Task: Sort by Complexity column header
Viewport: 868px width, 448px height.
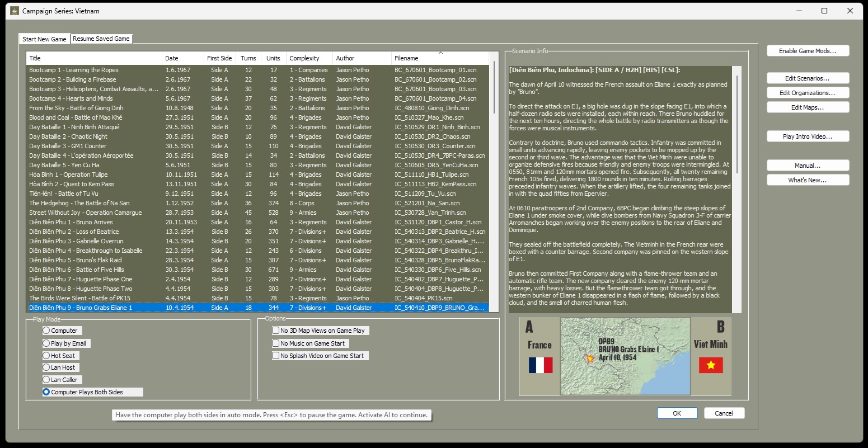Action: coord(309,58)
